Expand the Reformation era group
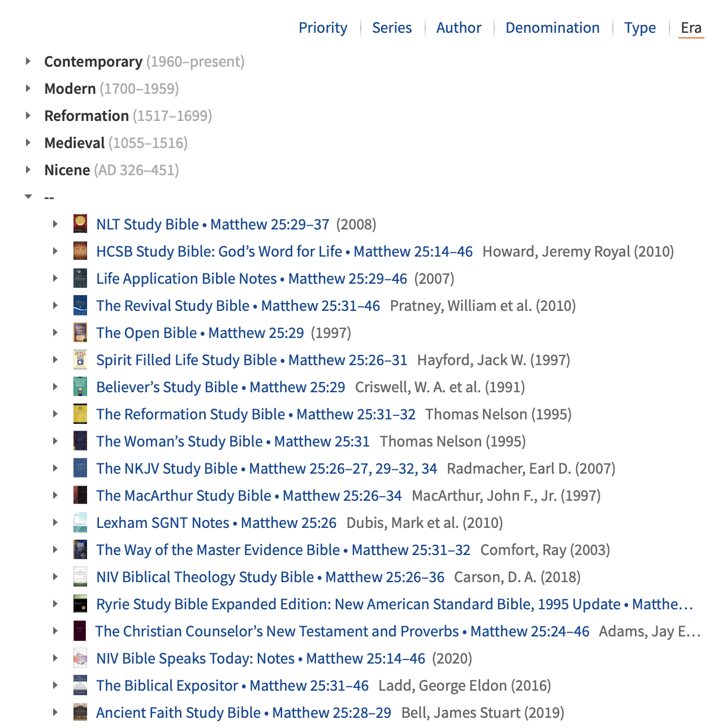Screen dimensions: 709x728 click(28, 115)
